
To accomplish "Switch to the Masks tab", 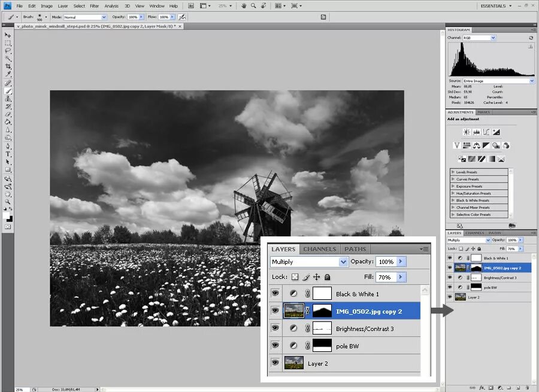I will (484, 112).
